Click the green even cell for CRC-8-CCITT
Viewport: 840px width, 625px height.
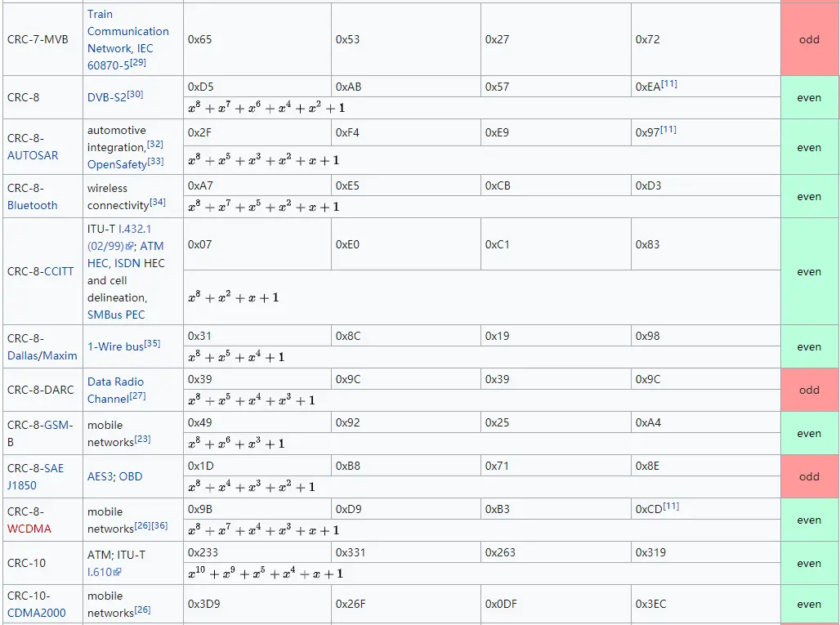click(809, 271)
